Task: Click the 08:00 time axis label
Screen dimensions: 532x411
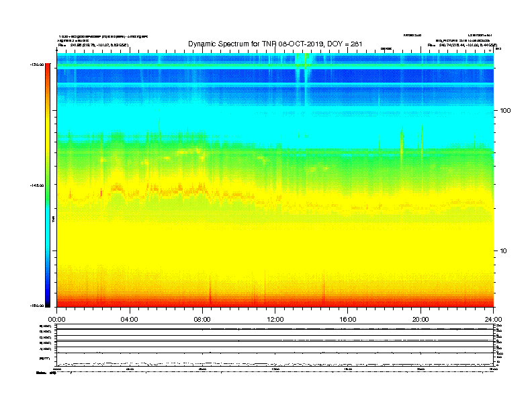Action: point(202,320)
